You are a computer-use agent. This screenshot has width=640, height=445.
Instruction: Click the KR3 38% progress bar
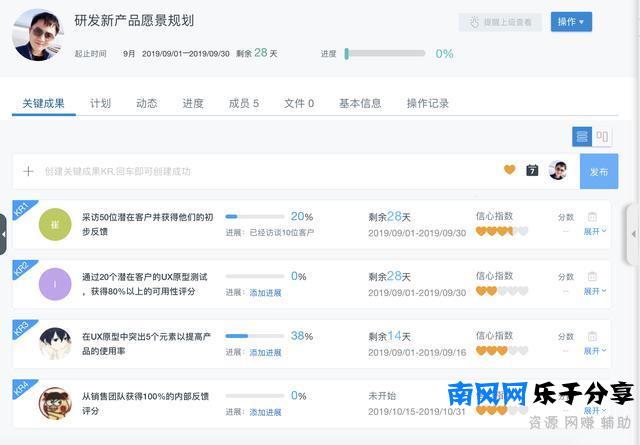[x=255, y=336]
